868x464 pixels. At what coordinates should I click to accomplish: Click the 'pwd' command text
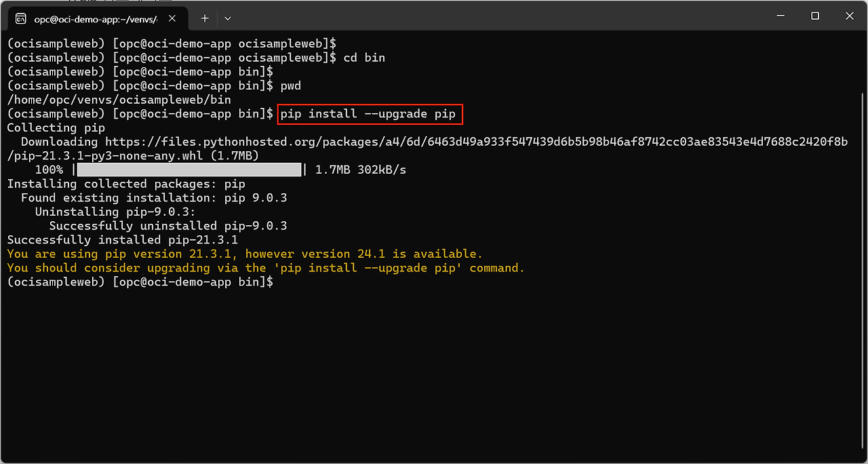pyautogui.click(x=290, y=86)
